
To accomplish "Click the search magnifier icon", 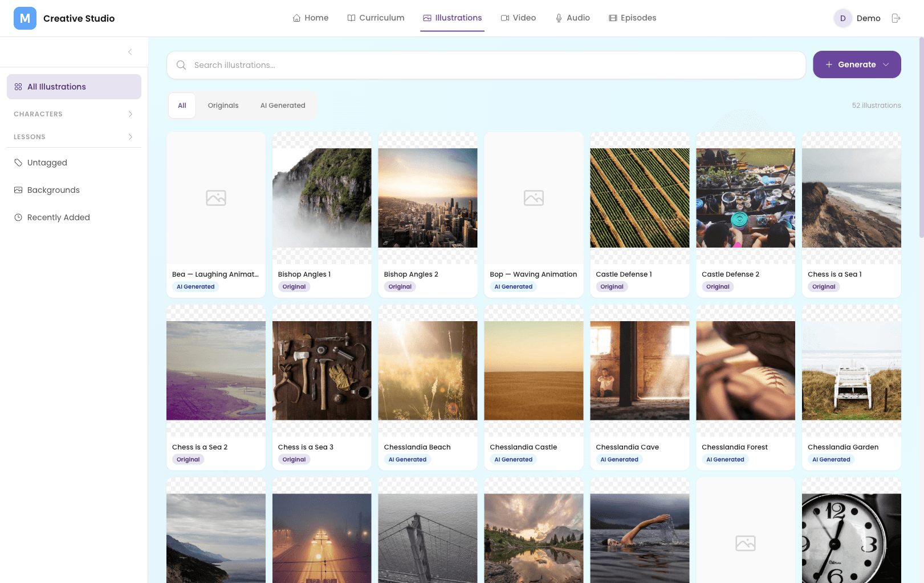I will tap(181, 64).
